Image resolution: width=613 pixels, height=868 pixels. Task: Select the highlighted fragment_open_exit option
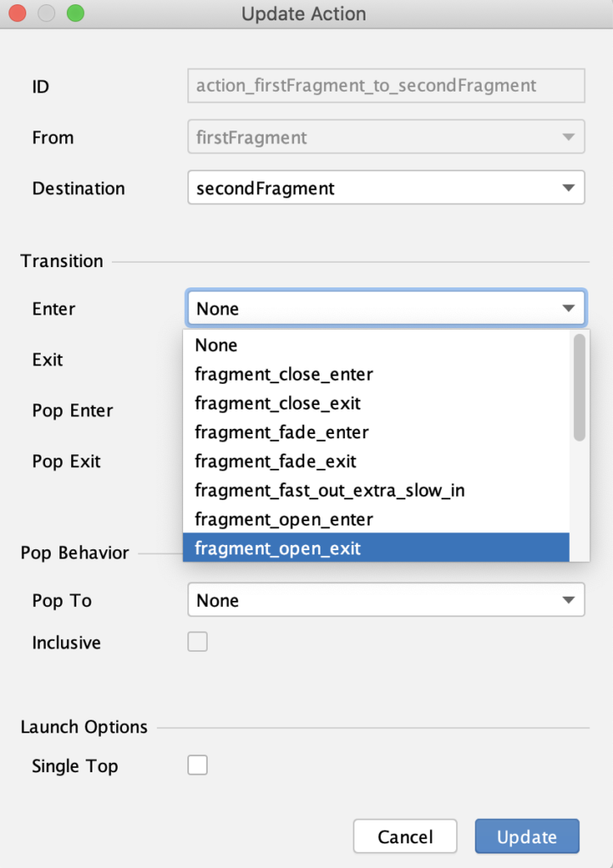tap(277, 548)
